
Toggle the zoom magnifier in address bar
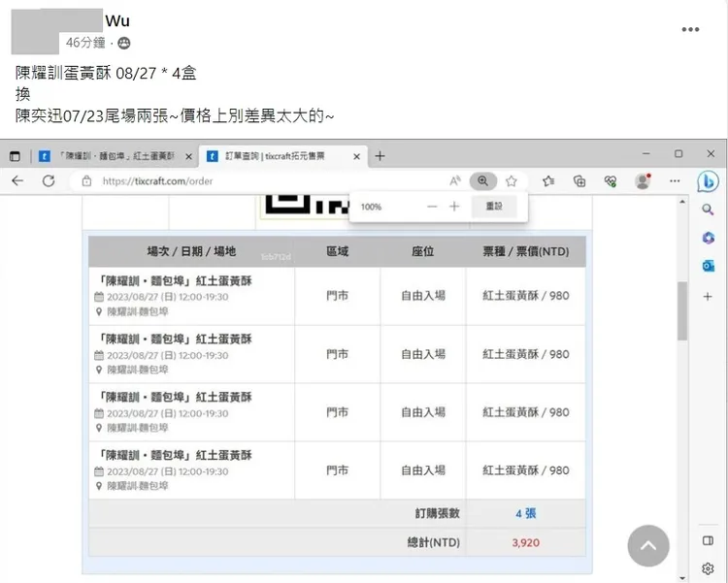(x=482, y=181)
